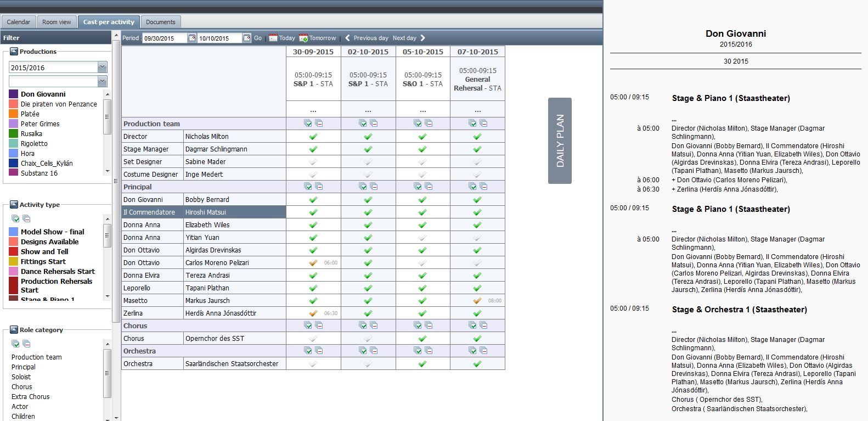This screenshot has width=868, height=421.
Task: Toggle Orchestra attendance on 05-10-2015
Action: (422, 364)
